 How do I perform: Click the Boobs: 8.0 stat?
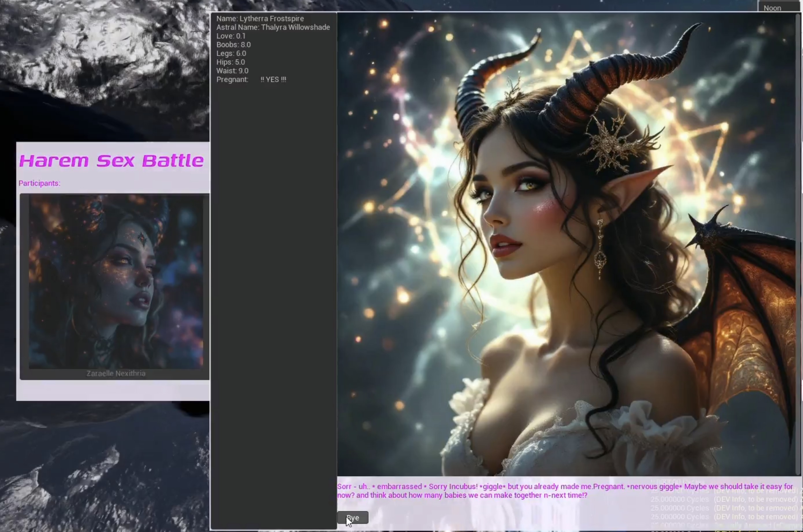point(234,45)
